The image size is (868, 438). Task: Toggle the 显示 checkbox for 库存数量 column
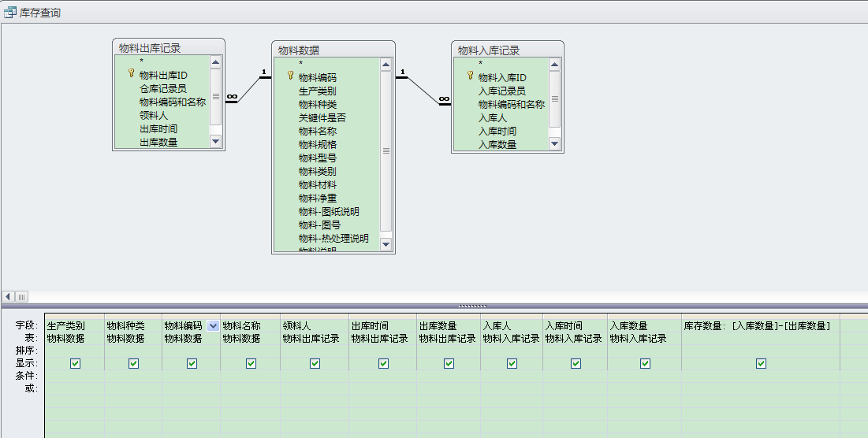tap(761, 363)
